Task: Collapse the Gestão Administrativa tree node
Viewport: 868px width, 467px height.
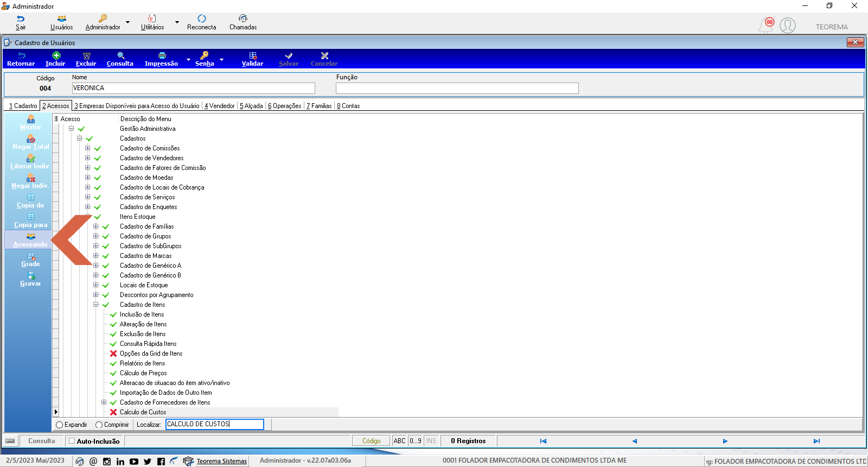Action: (71, 129)
